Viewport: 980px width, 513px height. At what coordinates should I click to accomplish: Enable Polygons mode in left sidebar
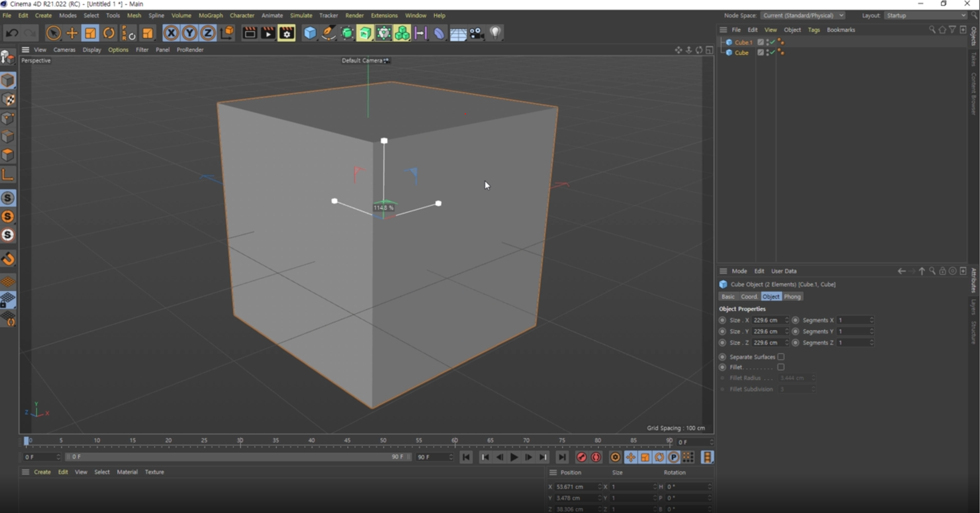click(x=8, y=155)
